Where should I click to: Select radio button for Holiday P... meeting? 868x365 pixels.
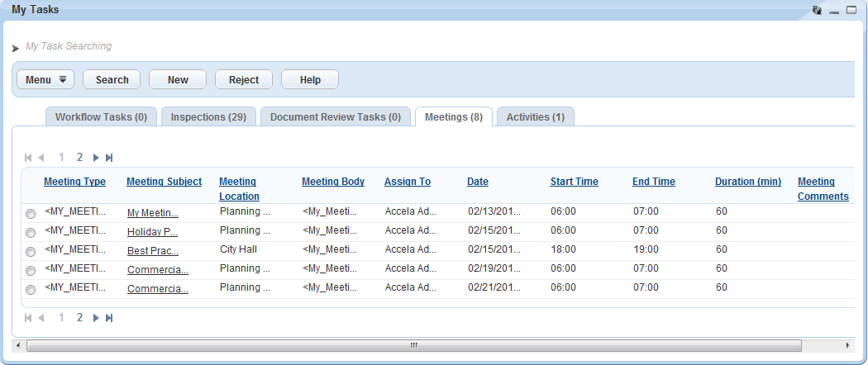[31, 233]
